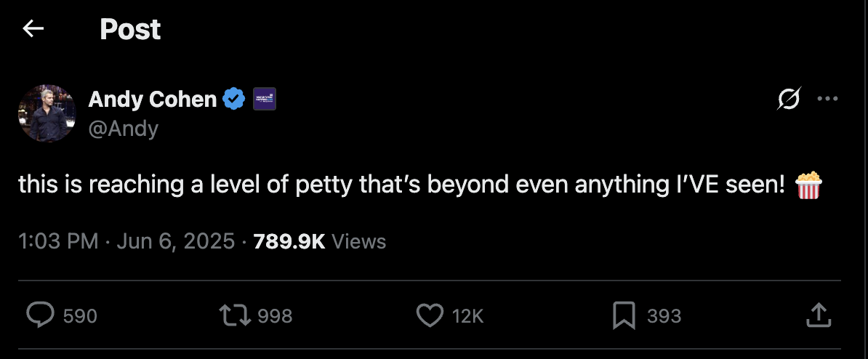Click the 1:03 PM Jun 6, 2025 timestamp
The image size is (868, 359).
coord(126,241)
